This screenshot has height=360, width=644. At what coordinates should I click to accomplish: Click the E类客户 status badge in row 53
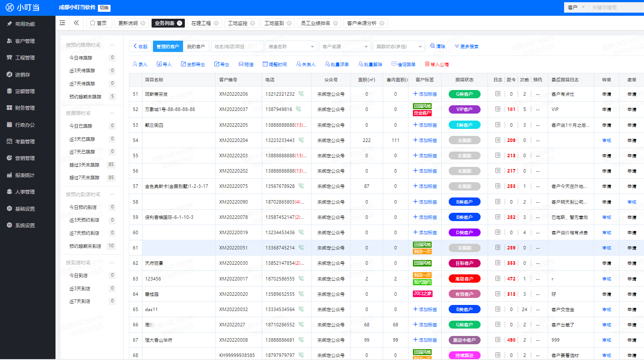click(x=464, y=125)
